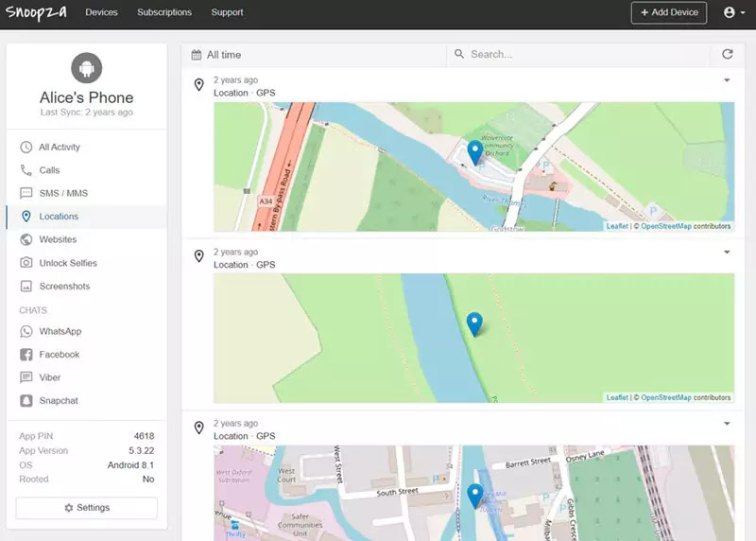Open Snapchat chats
The image size is (756, 541).
tap(87, 401)
